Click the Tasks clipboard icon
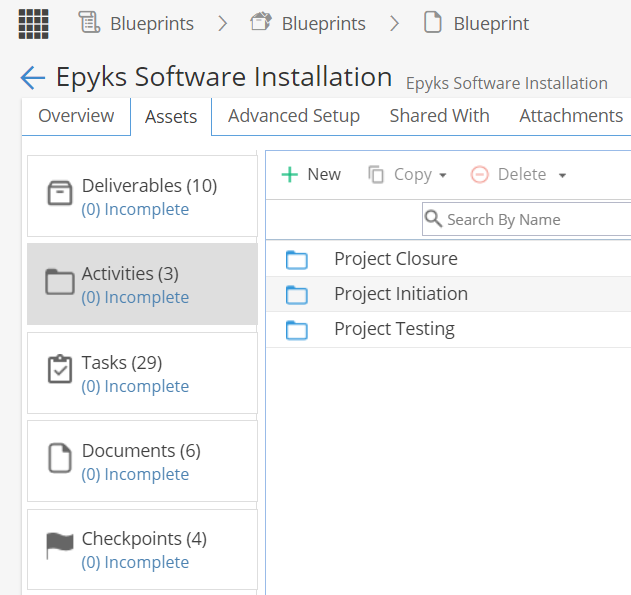The height and width of the screenshot is (595, 631). pos(60,369)
